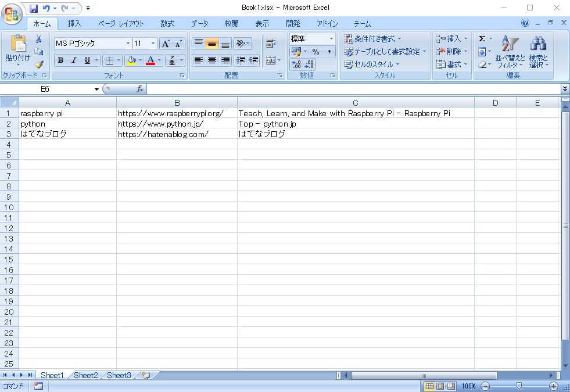Open セルのスタイル dropdown
Screen dimensions: 570x392
pos(372,64)
